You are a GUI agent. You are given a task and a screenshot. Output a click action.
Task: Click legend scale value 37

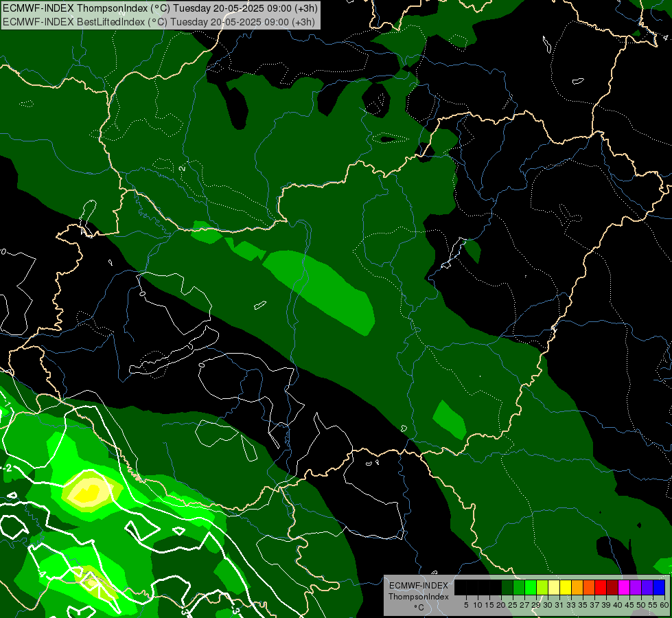(594, 605)
